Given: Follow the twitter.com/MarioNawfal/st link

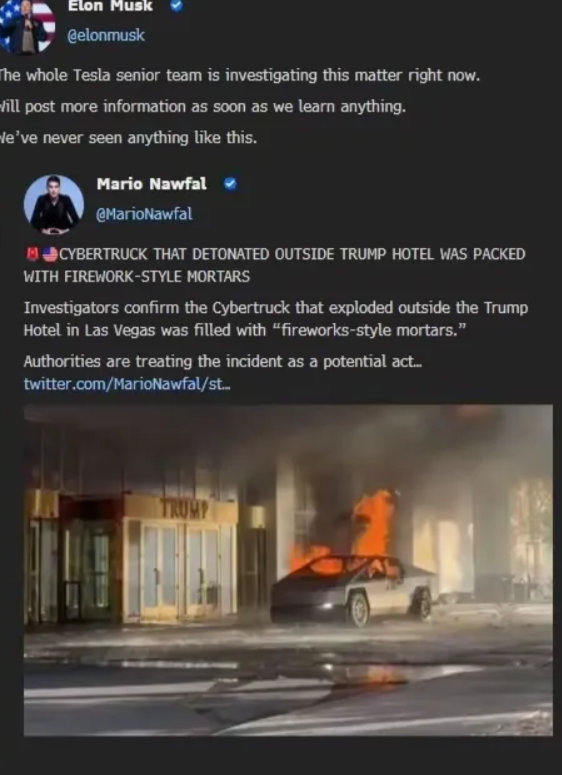Looking at the screenshot, I should point(127,384).
